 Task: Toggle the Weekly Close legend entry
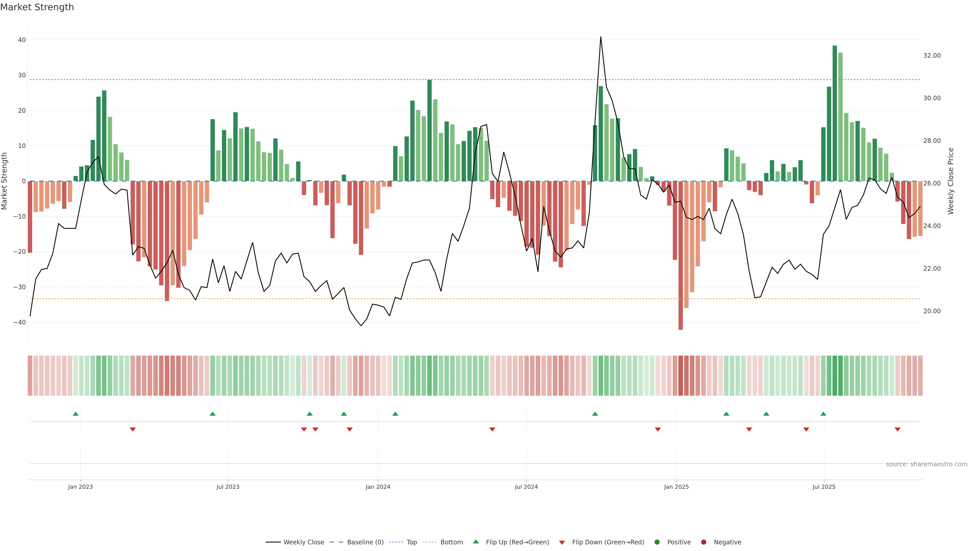pos(303,542)
